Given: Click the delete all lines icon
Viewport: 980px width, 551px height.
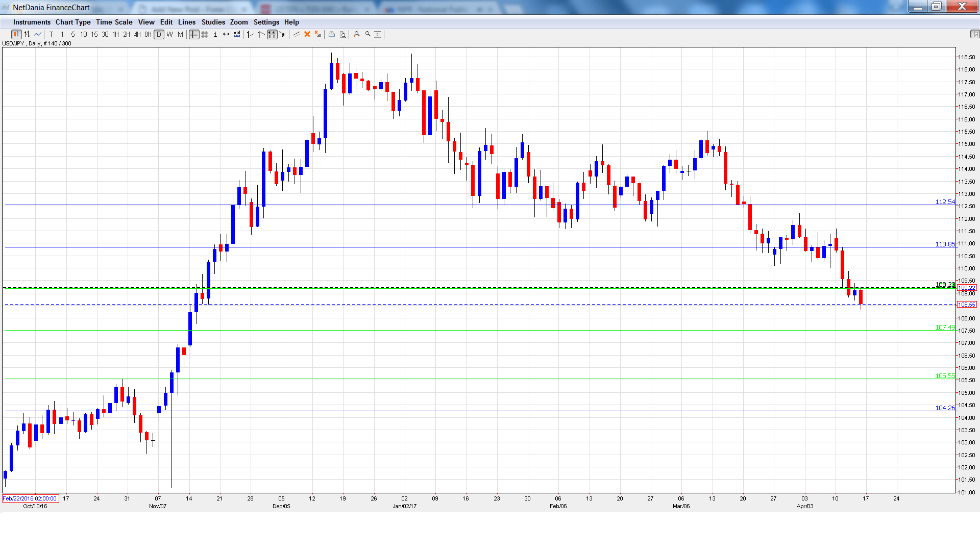Looking at the screenshot, I should pos(318,34).
